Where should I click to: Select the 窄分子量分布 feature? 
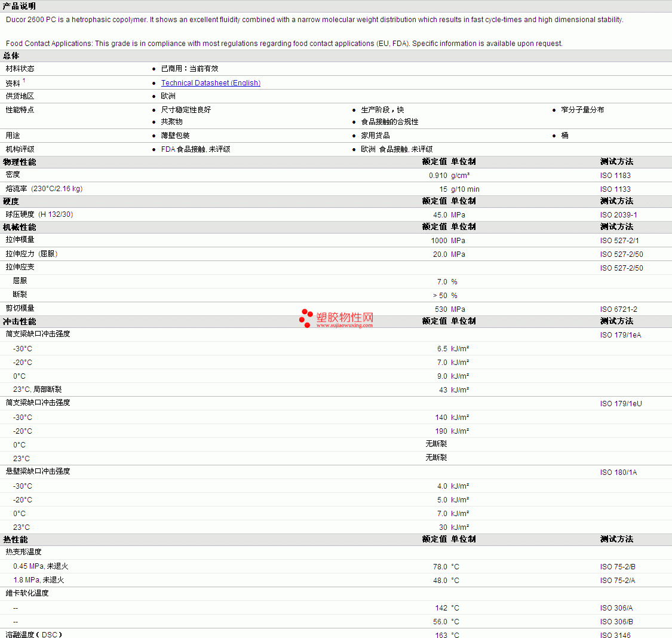tap(582, 110)
